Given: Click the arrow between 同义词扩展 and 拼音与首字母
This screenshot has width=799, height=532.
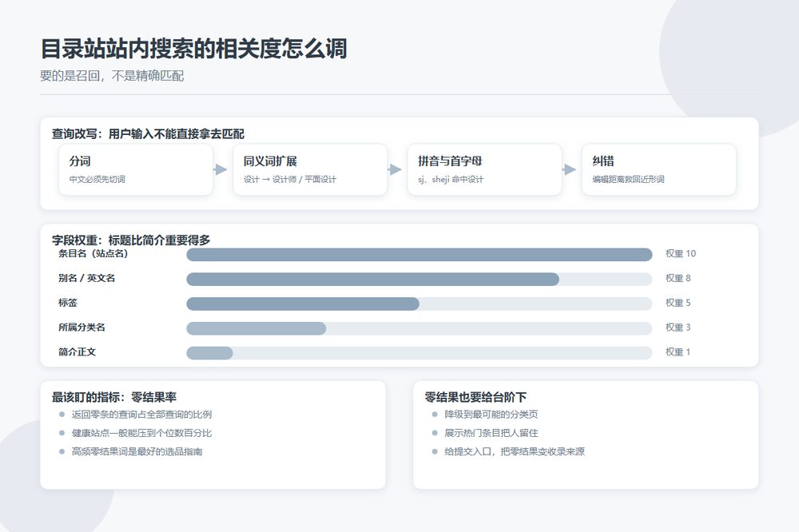Looking at the screenshot, I should pos(395,169).
